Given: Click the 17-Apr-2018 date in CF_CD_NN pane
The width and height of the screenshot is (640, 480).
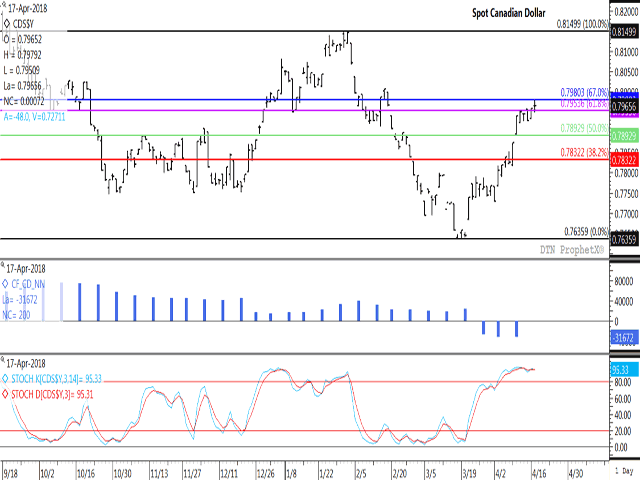Looking at the screenshot, I should coord(26,269).
